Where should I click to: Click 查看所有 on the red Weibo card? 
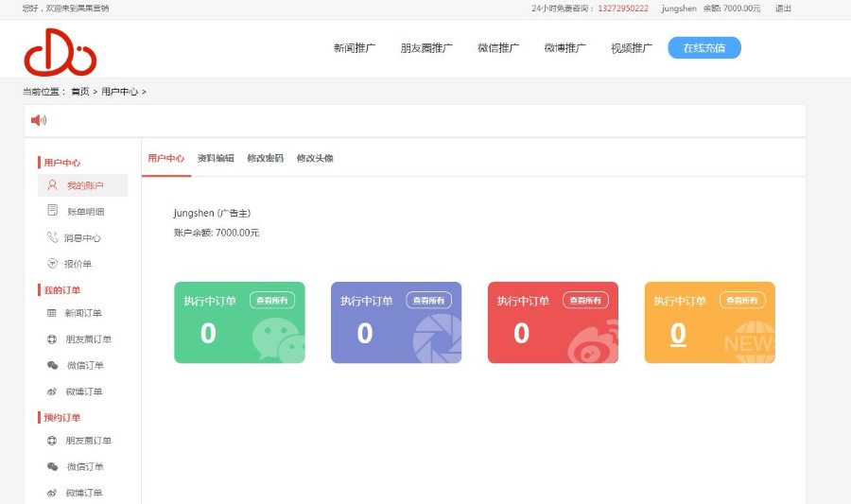585,300
